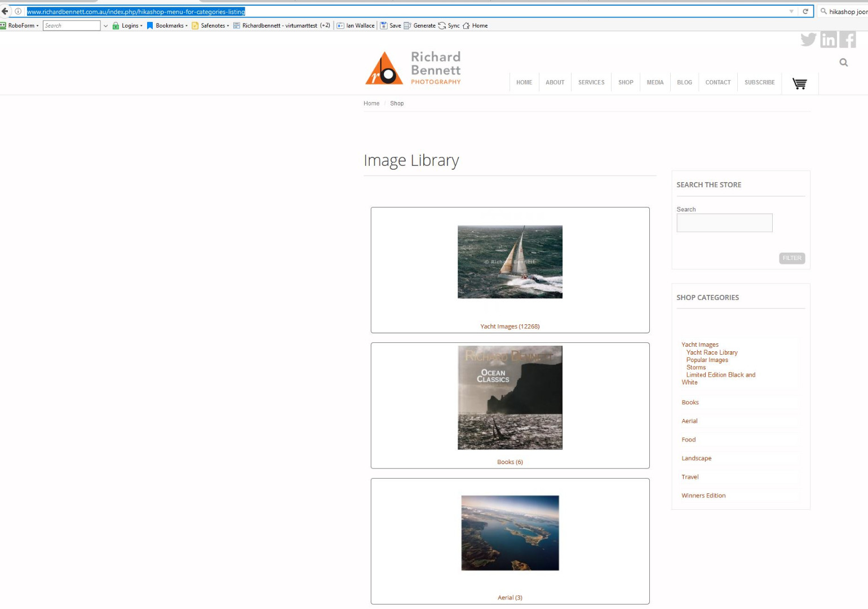Click RoboForm Sync button
This screenshot has width=868, height=609.
click(x=449, y=25)
